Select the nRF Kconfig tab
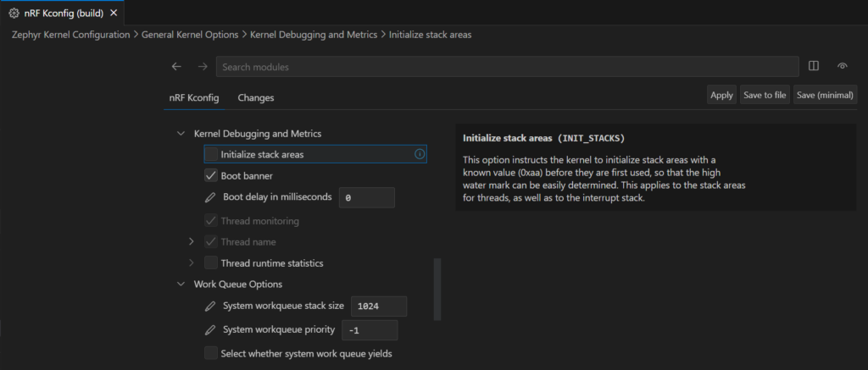This screenshot has width=868, height=370. coord(194,97)
